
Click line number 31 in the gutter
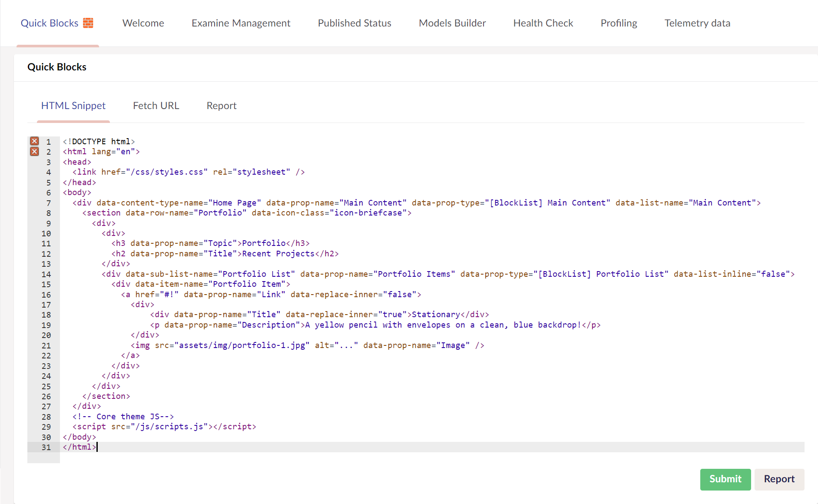click(x=46, y=447)
